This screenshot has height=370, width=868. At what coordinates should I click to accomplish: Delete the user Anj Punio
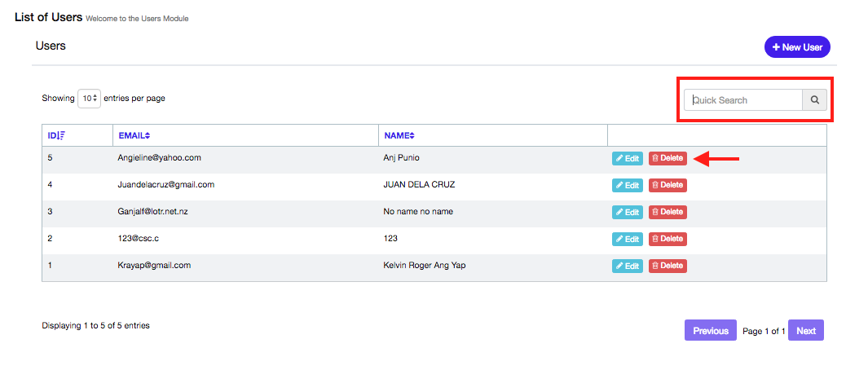coord(668,158)
